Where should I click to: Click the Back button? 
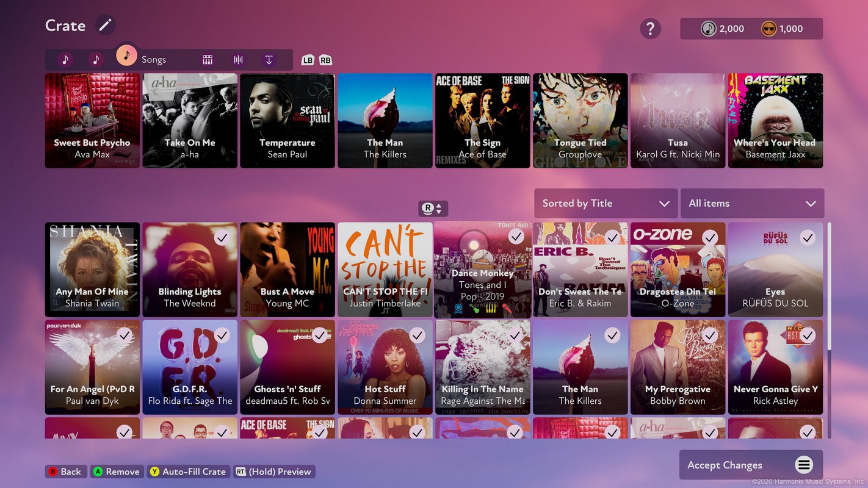point(64,472)
